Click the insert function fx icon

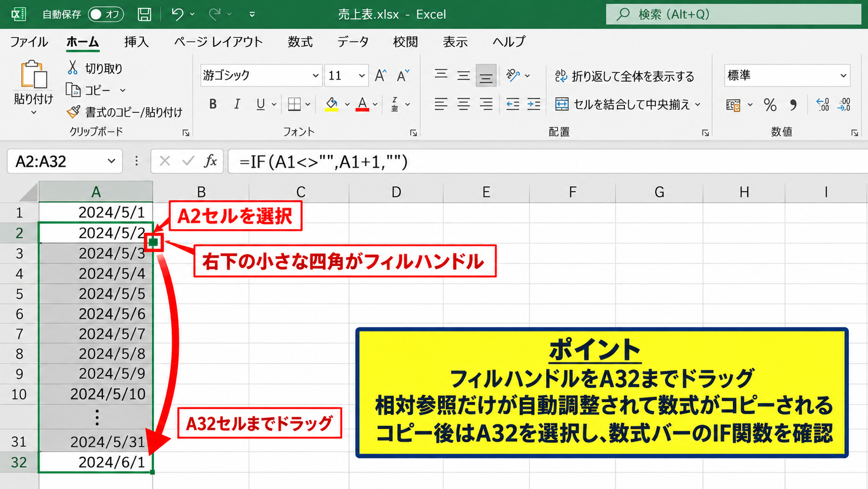point(210,161)
